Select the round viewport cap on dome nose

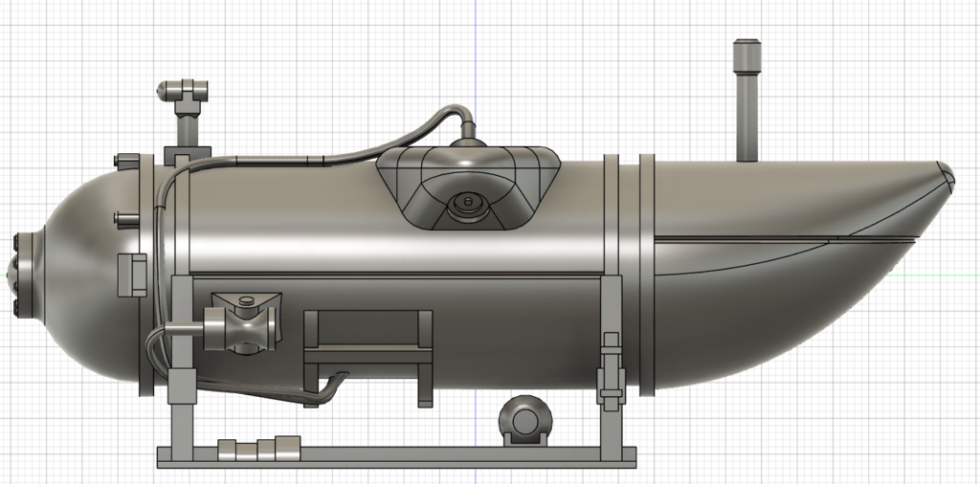(25, 274)
